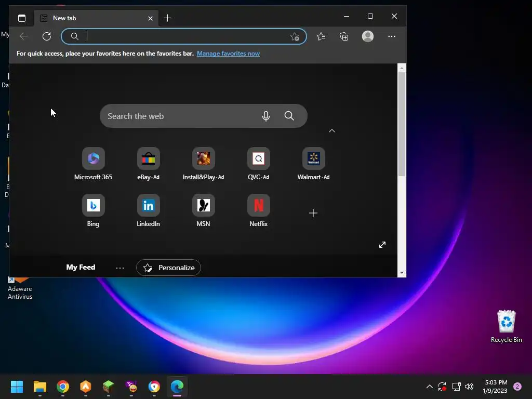Minimize the Edge window

click(x=347, y=16)
